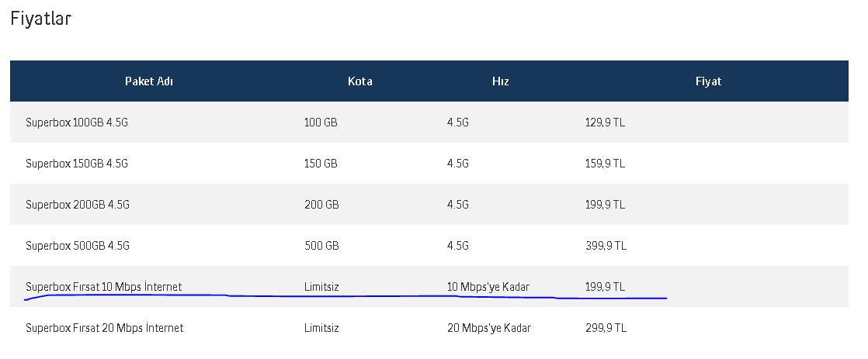Click the Paket Adı column header
Screen dimensions: 868x359
148,81
